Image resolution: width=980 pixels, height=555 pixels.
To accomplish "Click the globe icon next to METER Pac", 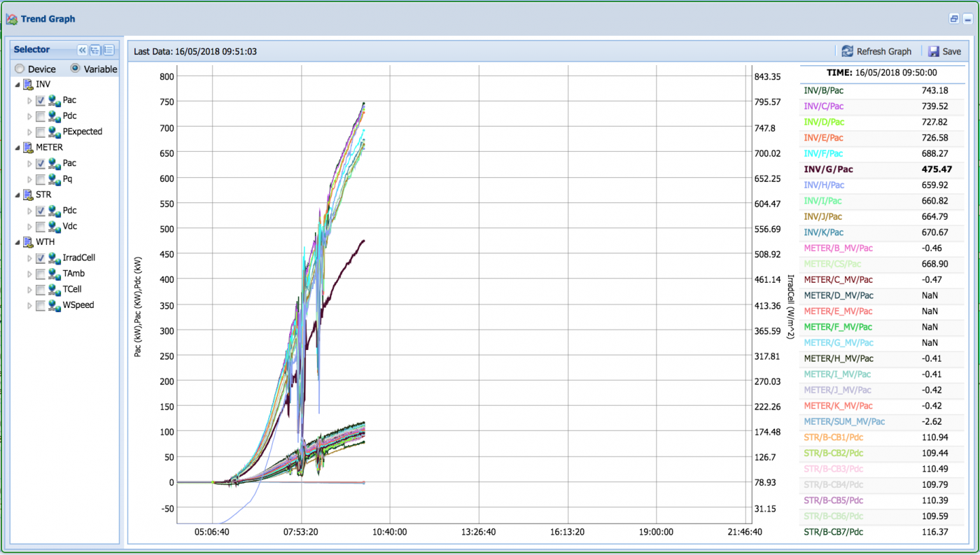I will coord(55,163).
